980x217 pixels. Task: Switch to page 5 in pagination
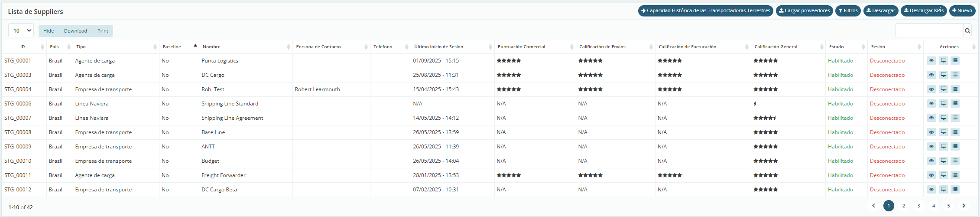pos(948,206)
